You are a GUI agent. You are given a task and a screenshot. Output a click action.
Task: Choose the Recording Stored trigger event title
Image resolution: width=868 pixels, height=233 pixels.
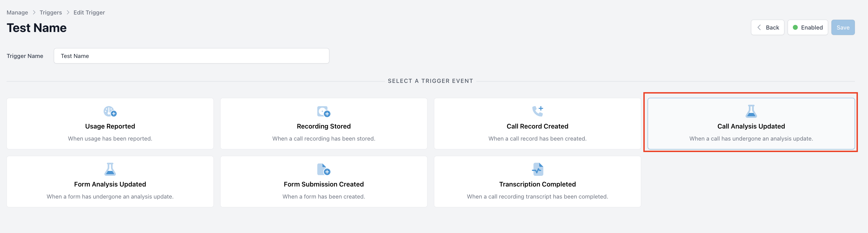click(x=324, y=126)
